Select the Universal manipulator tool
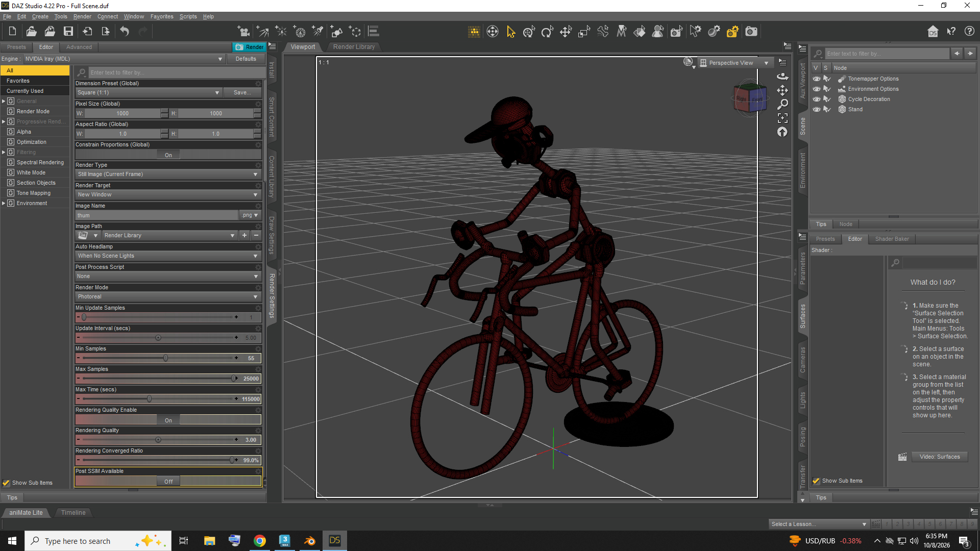The height and width of the screenshot is (551, 980). [529, 32]
